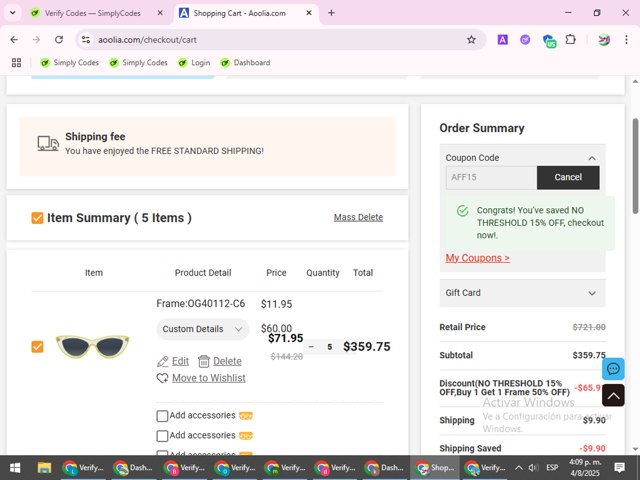The width and height of the screenshot is (640, 480).
Task: Close the Verify Codes SimplyCodes tab
Action: click(x=160, y=13)
